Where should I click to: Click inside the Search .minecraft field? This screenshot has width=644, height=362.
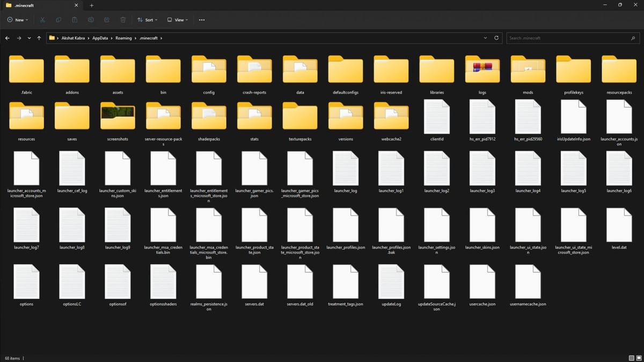569,38
